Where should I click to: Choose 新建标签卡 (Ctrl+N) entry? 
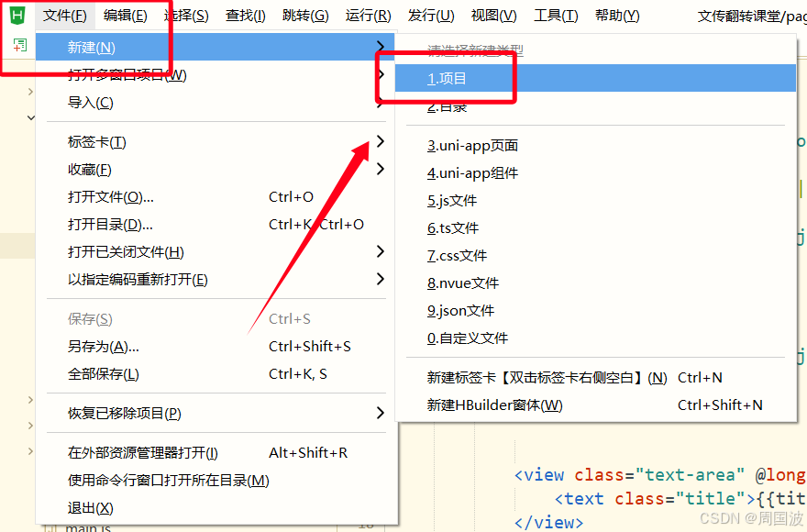[x=595, y=378]
